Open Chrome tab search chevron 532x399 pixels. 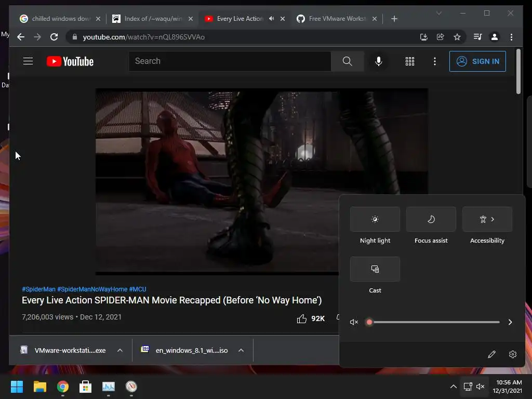438,13
